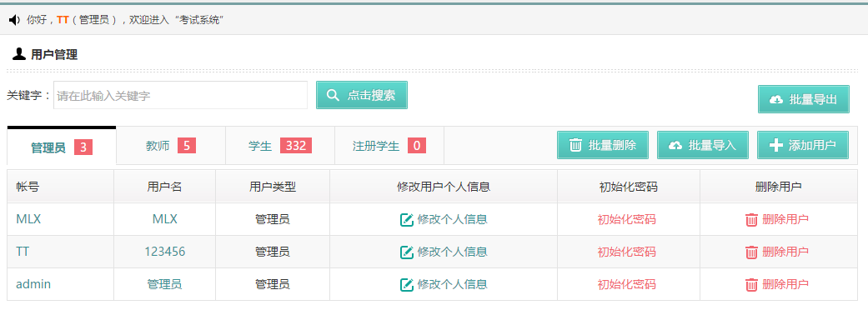Open the 学生 tab with 332 users

click(x=280, y=146)
